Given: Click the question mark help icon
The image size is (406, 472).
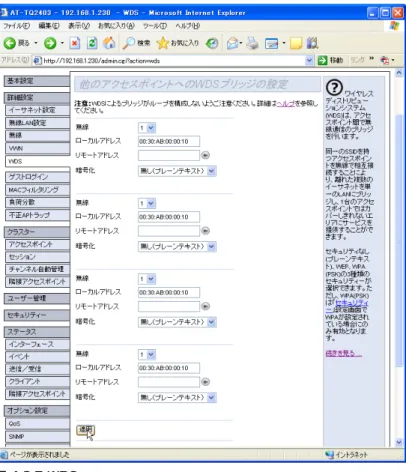Looking at the screenshot, I should click(334, 87).
